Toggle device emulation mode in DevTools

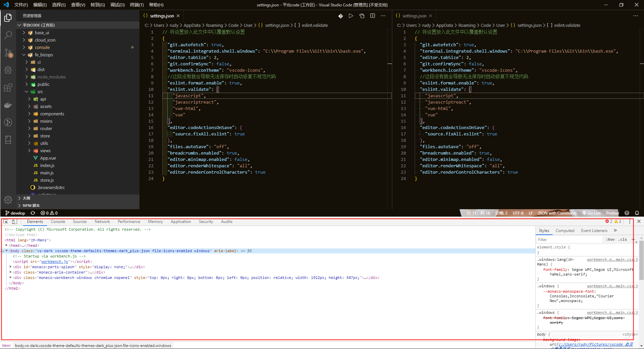[14, 222]
